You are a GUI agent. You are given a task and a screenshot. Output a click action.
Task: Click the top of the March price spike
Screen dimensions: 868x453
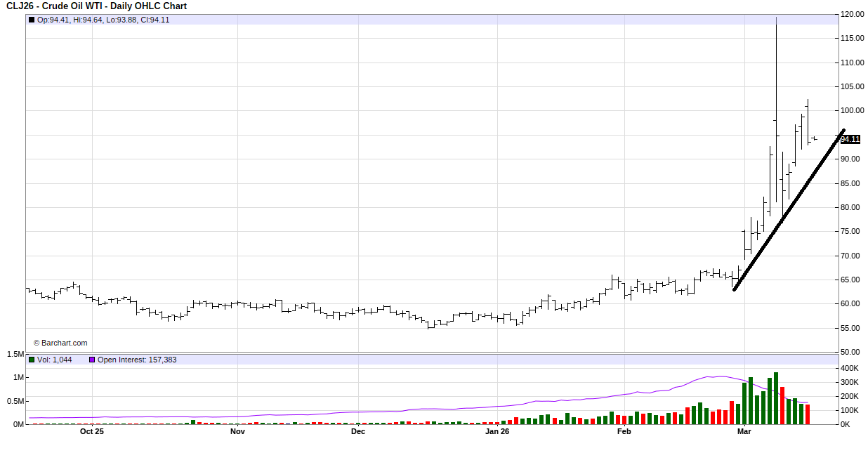click(776, 19)
